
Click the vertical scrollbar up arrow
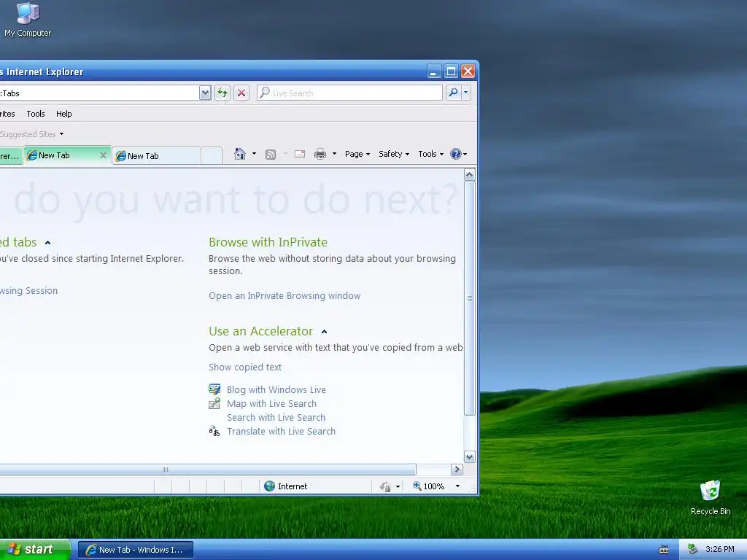point(469,175)
